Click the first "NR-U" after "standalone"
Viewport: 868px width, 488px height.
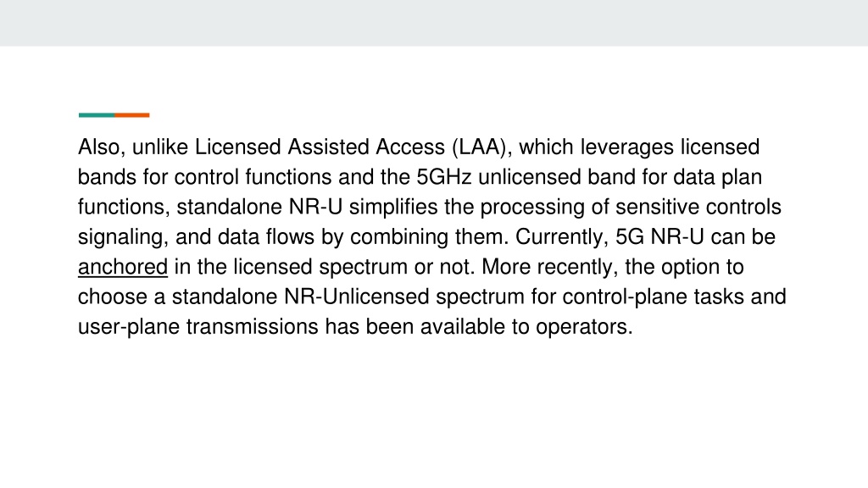315,207
